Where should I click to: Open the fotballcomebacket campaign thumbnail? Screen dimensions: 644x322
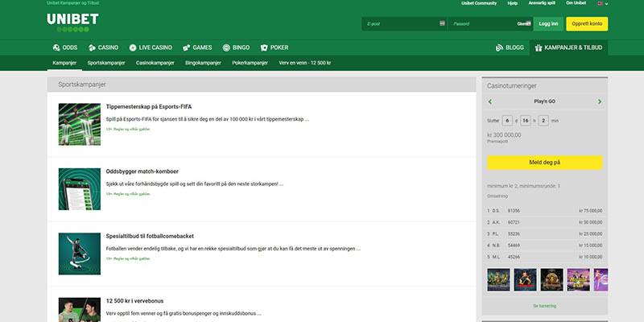[x=79, y=254]
